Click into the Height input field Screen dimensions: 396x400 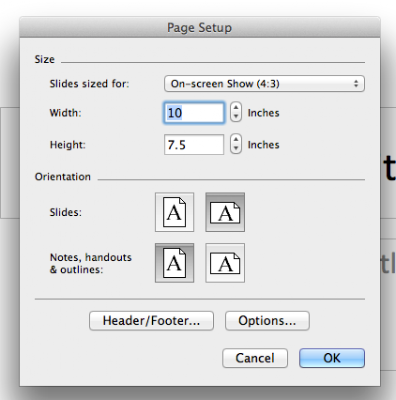[x=194, y=145]
